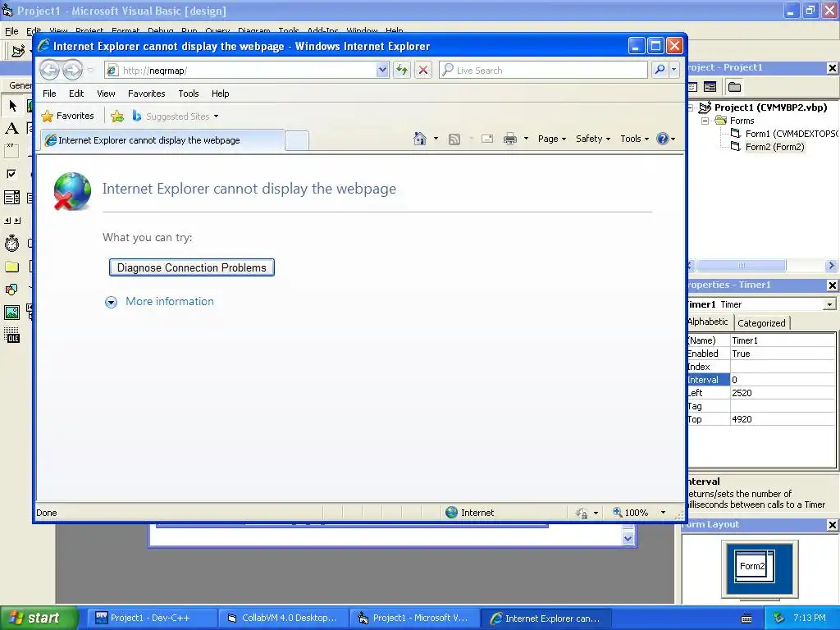Select the Frame tool in VB toolbox

[11, 151]
